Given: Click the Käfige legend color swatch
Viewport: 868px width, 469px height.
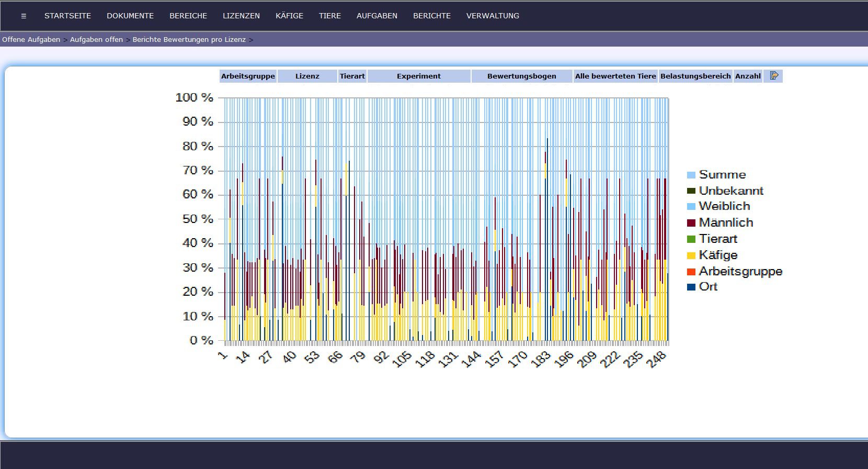Looking at the screenshot, I should [691, 255].
